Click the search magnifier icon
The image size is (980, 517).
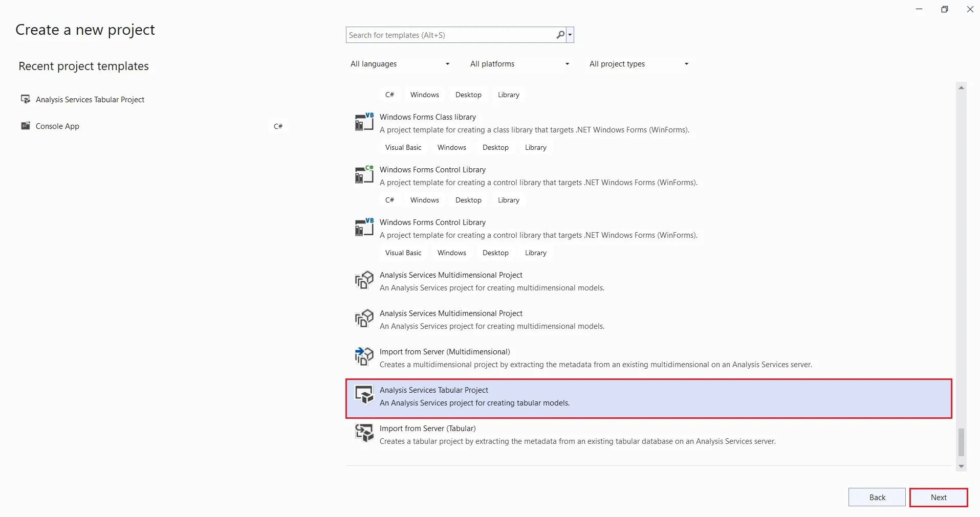[x=560, y=35]
